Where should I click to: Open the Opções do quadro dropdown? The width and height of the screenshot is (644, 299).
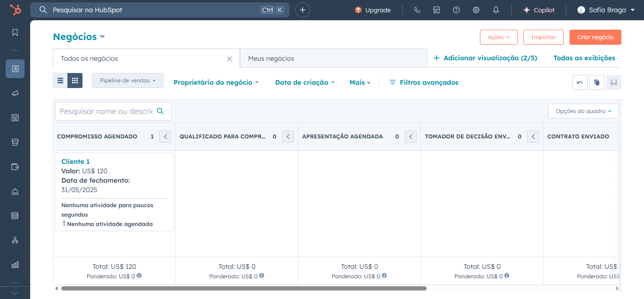click(x=583, y=111)
